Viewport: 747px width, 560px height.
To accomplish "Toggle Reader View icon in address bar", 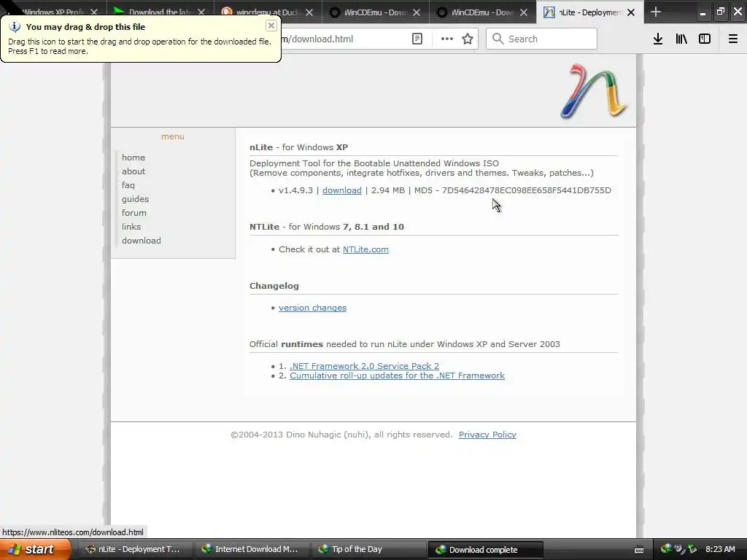I will (417, 39).
